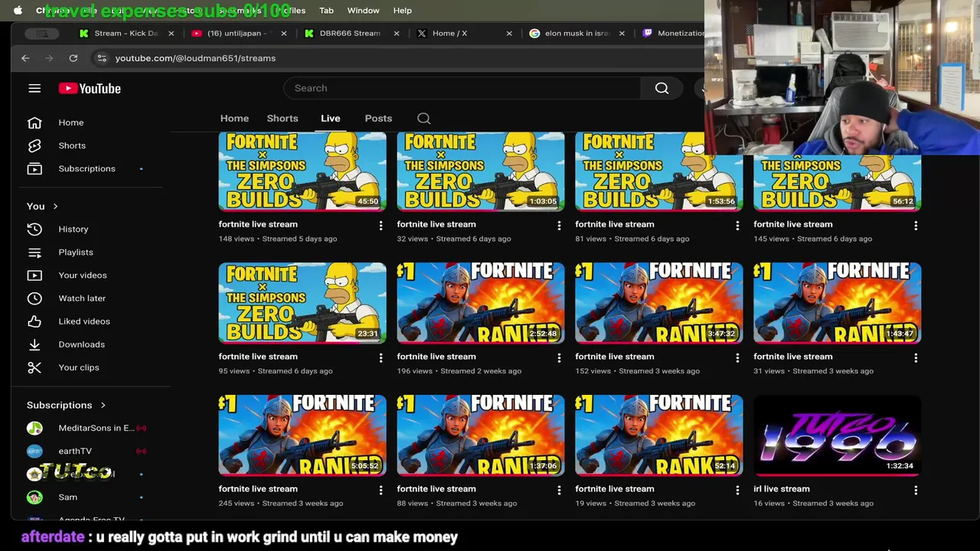Screen dimensions: 980x551
Task: Open options menu for 148 views stream
Action: pyautogui.click(x=381, y=226)
